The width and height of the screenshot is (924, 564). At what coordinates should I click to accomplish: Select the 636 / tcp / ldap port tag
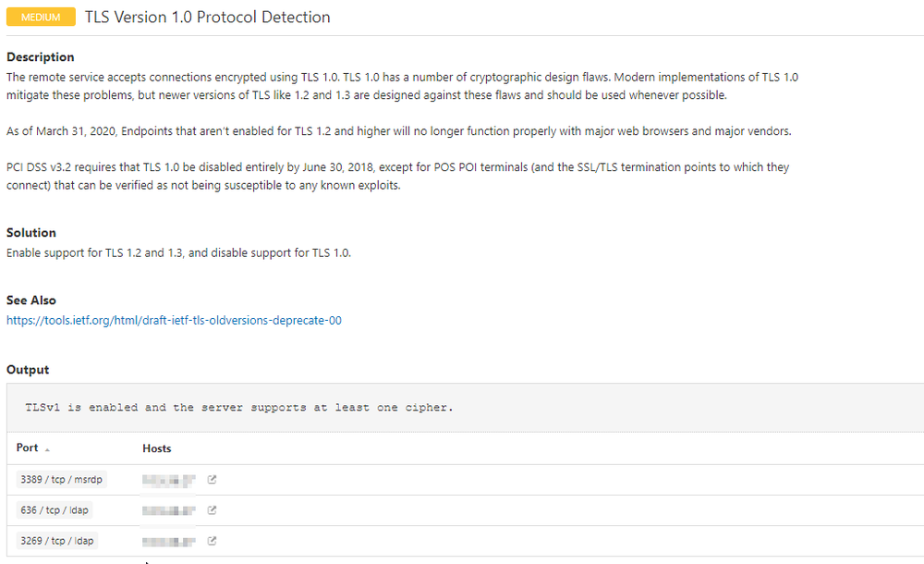tap(55, 510)
